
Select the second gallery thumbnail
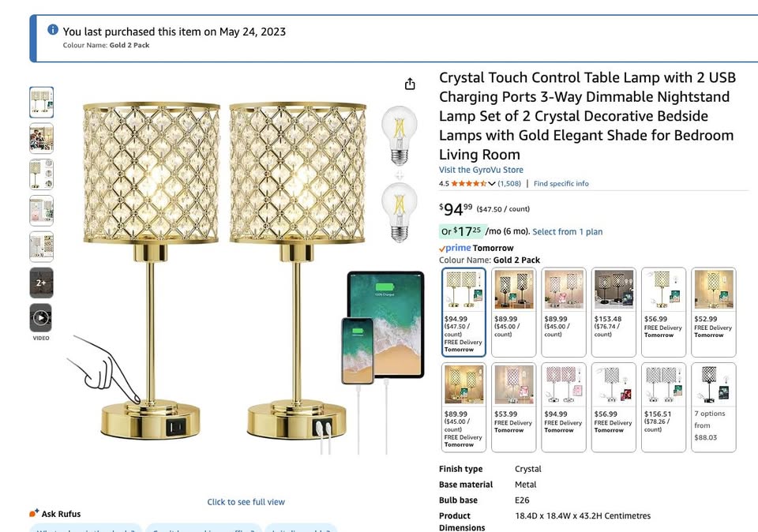[x=41, y=137]
